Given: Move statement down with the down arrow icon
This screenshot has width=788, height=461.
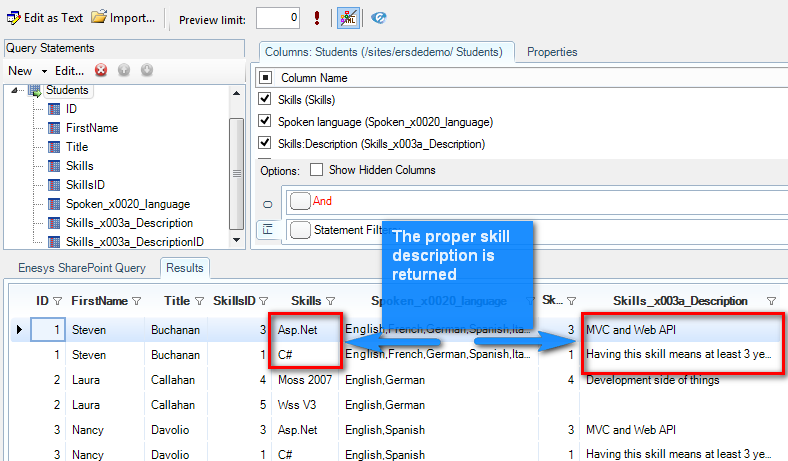Looking at the screenshot, I should coord(146,71).
